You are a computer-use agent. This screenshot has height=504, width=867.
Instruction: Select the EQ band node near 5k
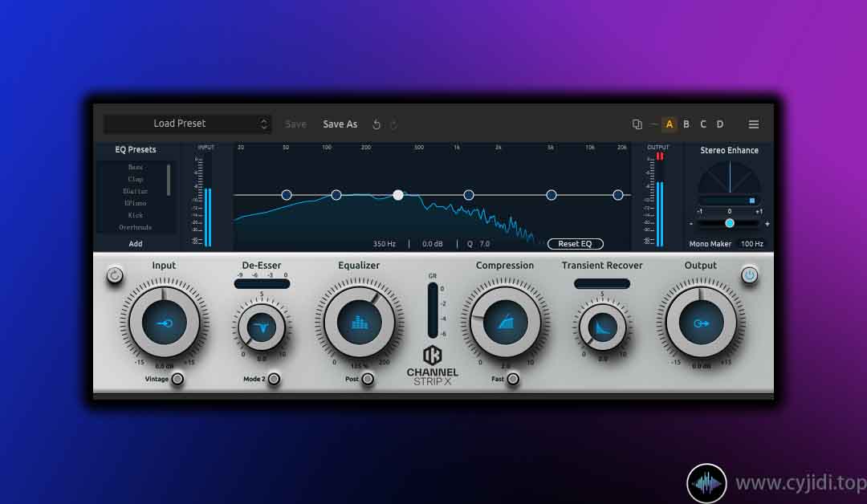552,195
